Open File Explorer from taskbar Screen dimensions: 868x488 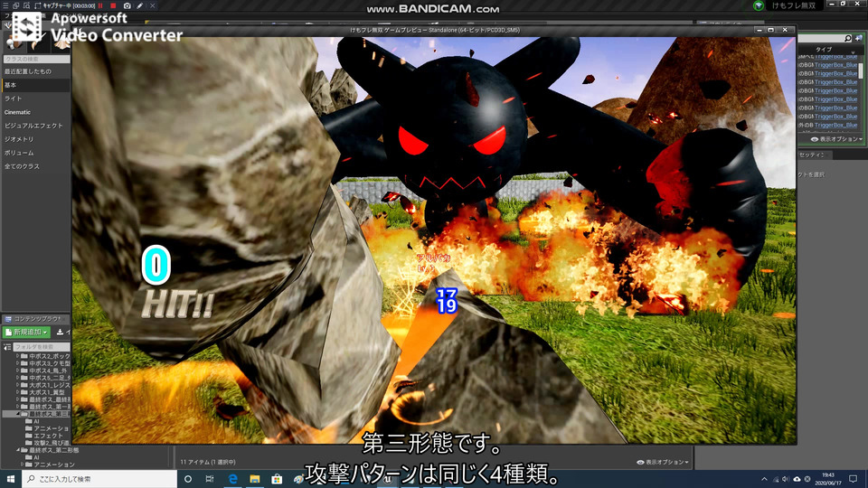(x=255, y=479)
